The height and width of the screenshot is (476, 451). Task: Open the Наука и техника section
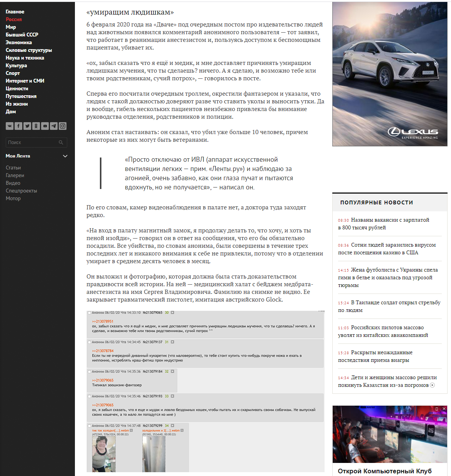click(x=25, y=58)
